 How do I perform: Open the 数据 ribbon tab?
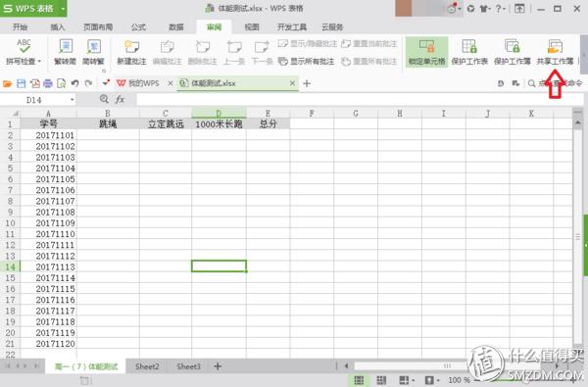tap(176, 27)
